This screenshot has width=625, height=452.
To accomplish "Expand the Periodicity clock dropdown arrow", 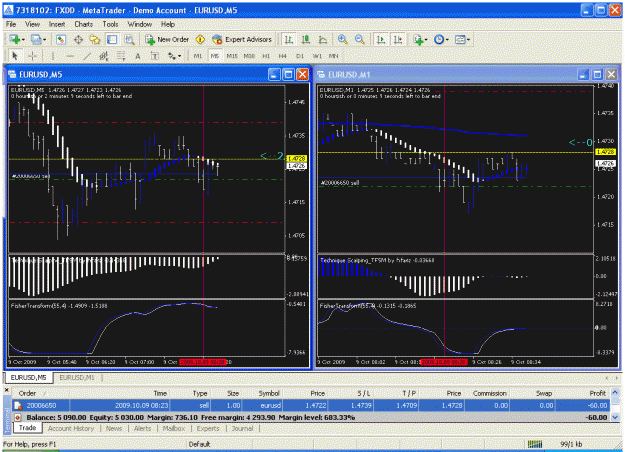I will [x=447, y=40].
